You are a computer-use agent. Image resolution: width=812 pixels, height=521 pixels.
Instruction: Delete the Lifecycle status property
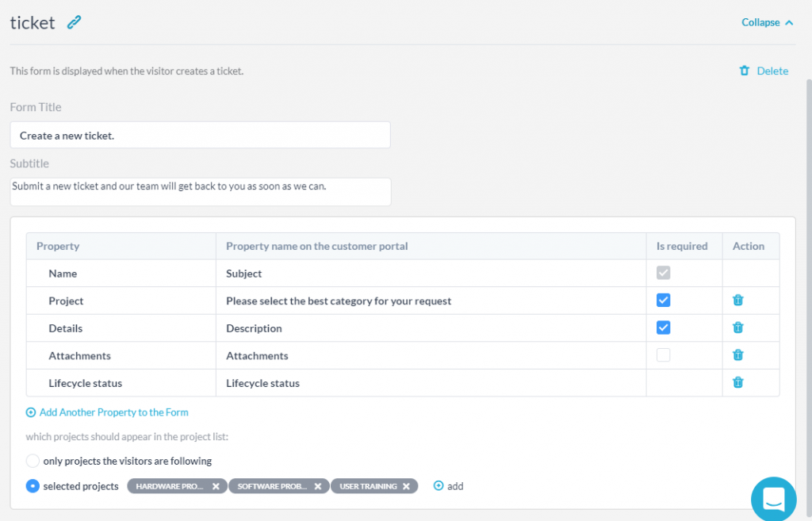pos(737,382)
